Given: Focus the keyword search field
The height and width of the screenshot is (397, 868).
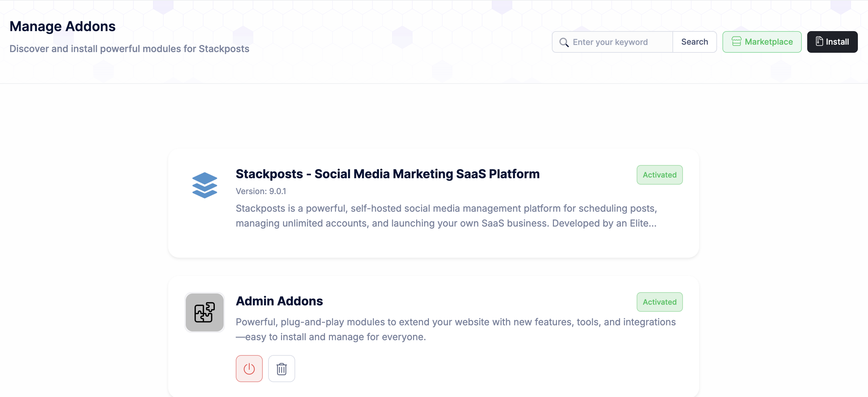Looking at the screenshot, I should click(612, 42).
